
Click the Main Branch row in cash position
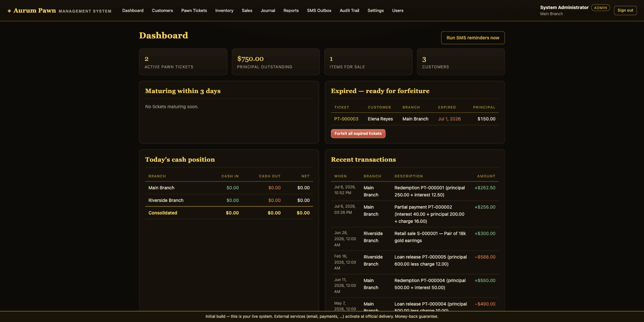point(229,188)
